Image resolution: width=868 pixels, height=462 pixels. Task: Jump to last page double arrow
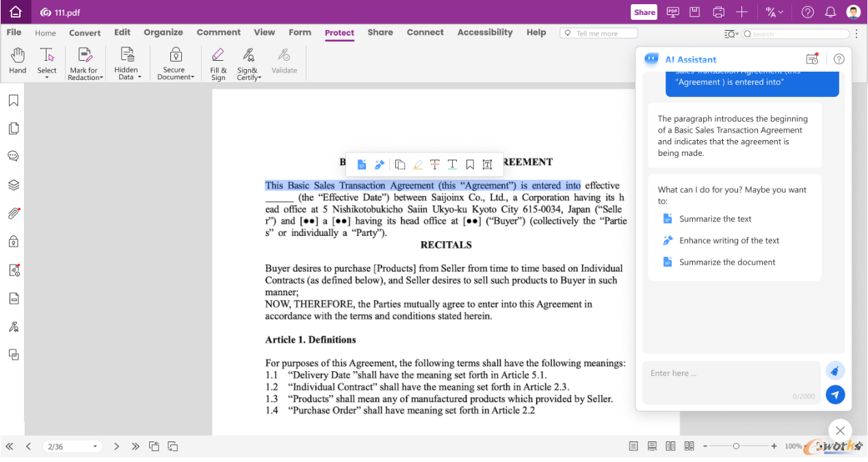(x=135, y=446)
